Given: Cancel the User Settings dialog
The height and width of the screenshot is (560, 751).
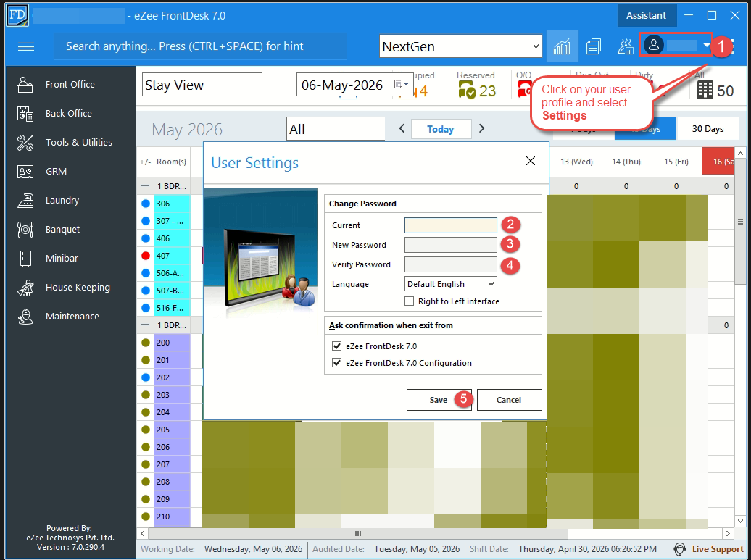Looking at the screenshot, I should coord(509,400).
